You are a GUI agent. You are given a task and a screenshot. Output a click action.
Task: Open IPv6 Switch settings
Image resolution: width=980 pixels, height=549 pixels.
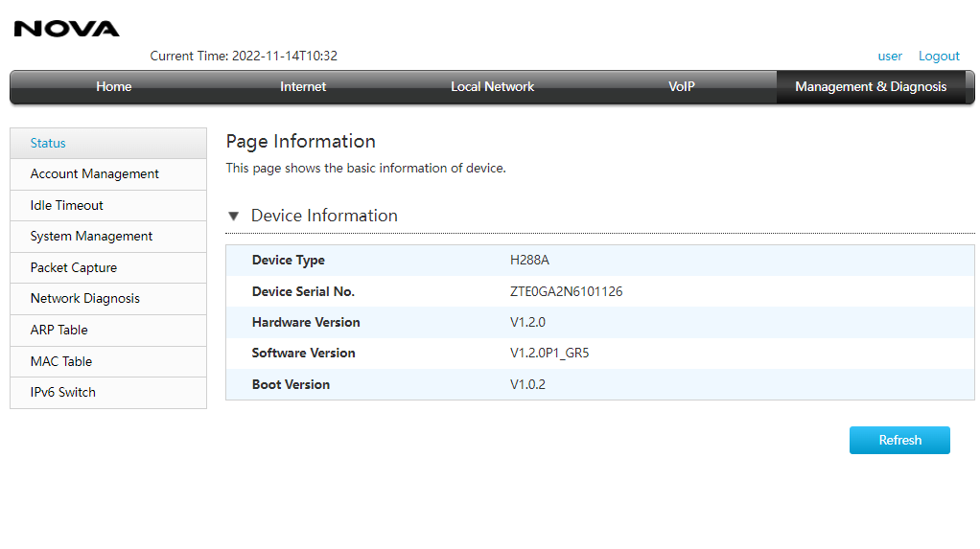[x=108, y=393]
